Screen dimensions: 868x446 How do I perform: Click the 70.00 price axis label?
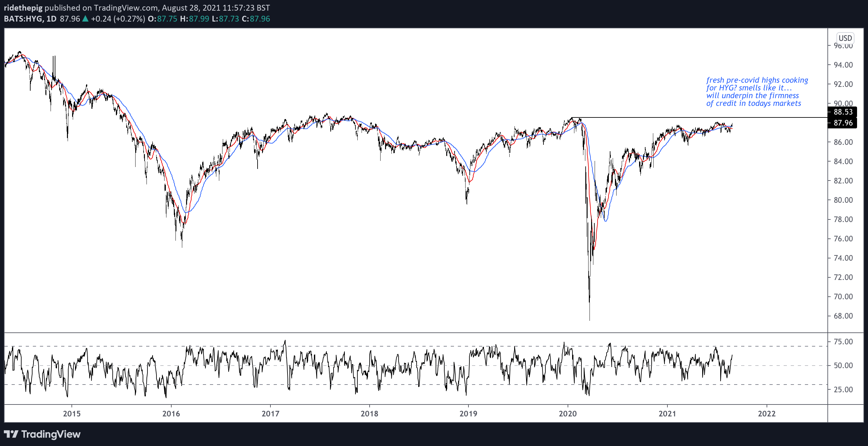coord(843,297)
